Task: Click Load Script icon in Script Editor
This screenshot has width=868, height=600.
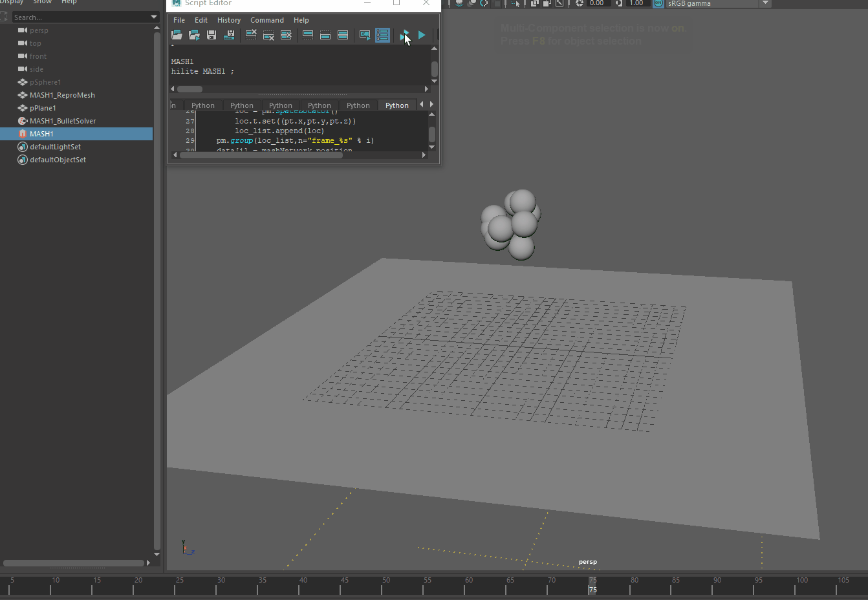Action: pyautogui.click(x=177, y=35)
